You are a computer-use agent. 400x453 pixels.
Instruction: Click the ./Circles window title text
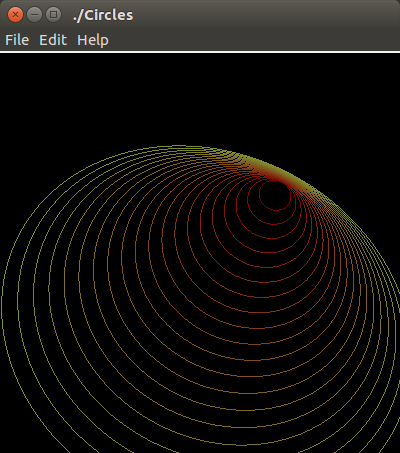pos(103,15)
